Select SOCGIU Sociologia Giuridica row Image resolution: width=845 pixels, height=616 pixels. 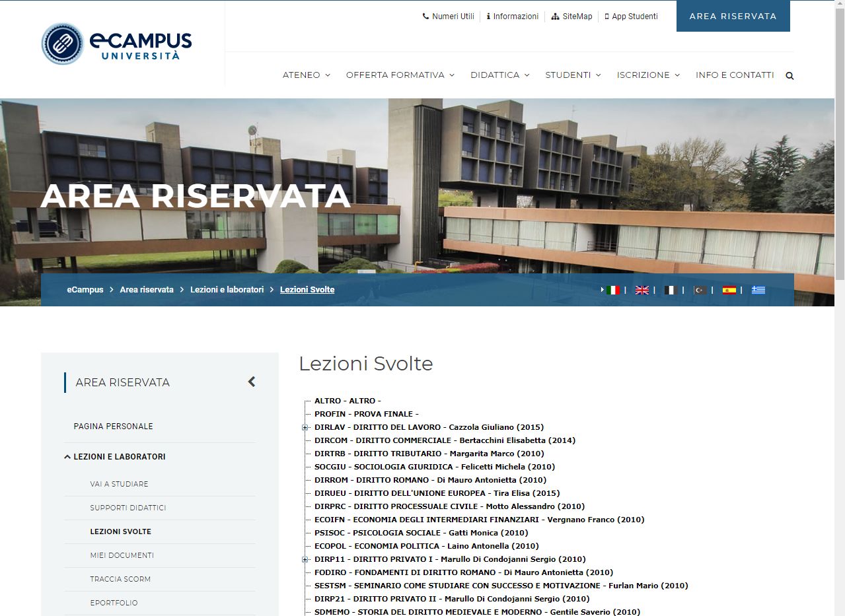point(435,467)
